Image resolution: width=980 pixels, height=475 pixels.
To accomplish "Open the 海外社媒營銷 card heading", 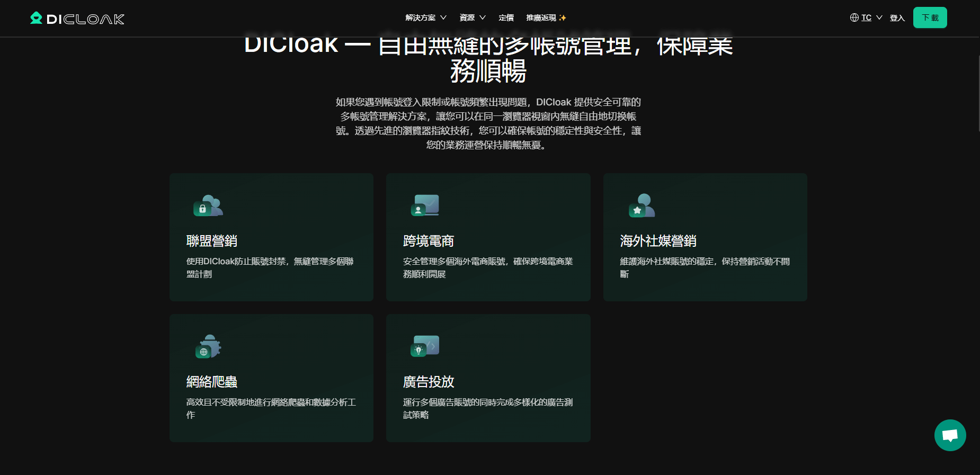I will [x=658, y=241].
